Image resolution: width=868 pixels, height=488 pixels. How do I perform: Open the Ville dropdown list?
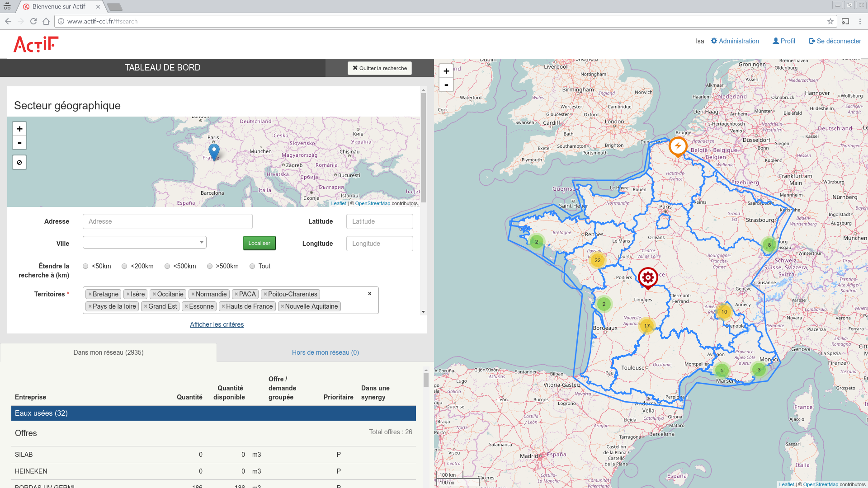[145, 243]
